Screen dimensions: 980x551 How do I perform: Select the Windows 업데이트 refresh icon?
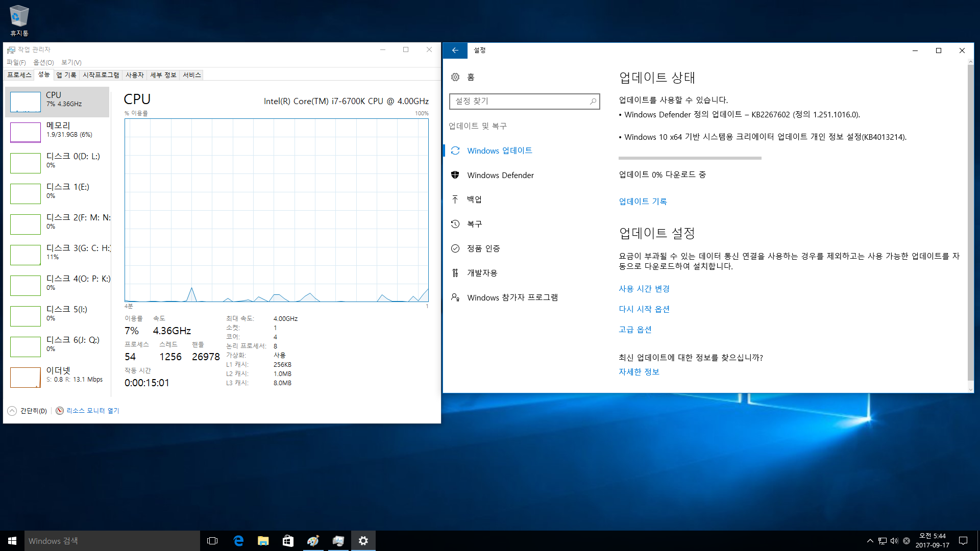(x=455, y=151)
